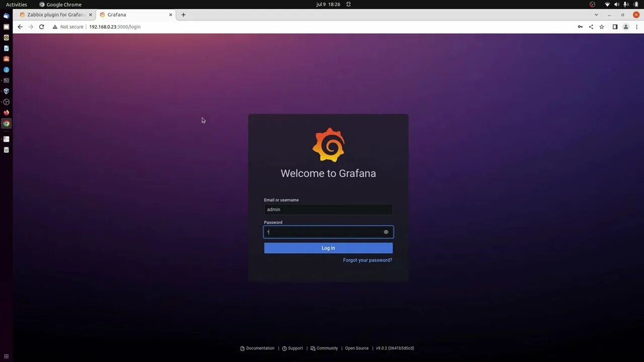The width and height of the screenshot is (644, 362).
Task: Open Chrome side panel
Action: click(x=615, y=27)
